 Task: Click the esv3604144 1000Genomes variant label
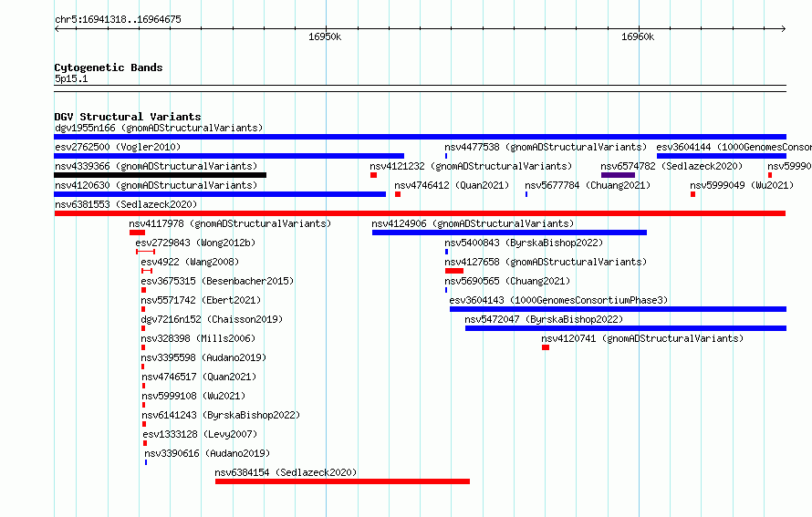(x=734, y=147)
